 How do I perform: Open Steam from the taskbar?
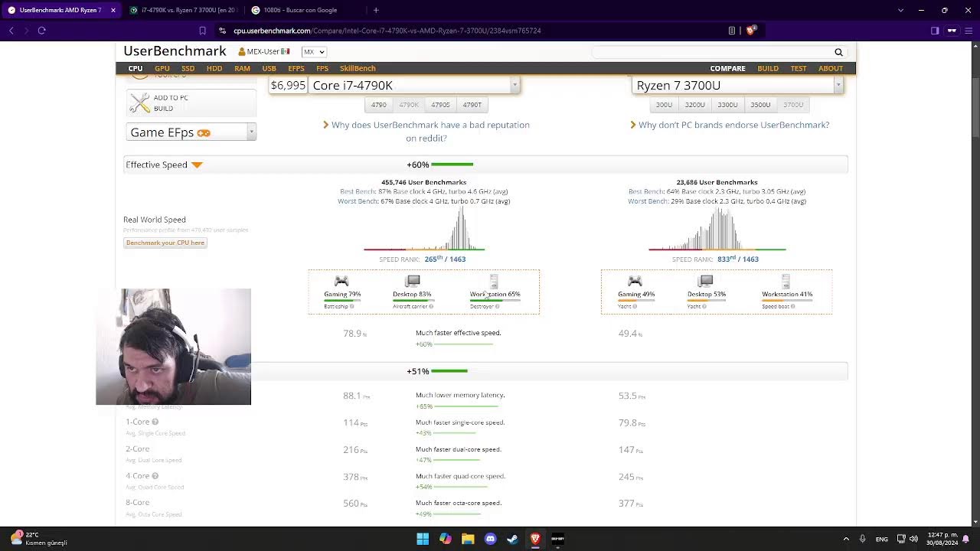point(513,539)
